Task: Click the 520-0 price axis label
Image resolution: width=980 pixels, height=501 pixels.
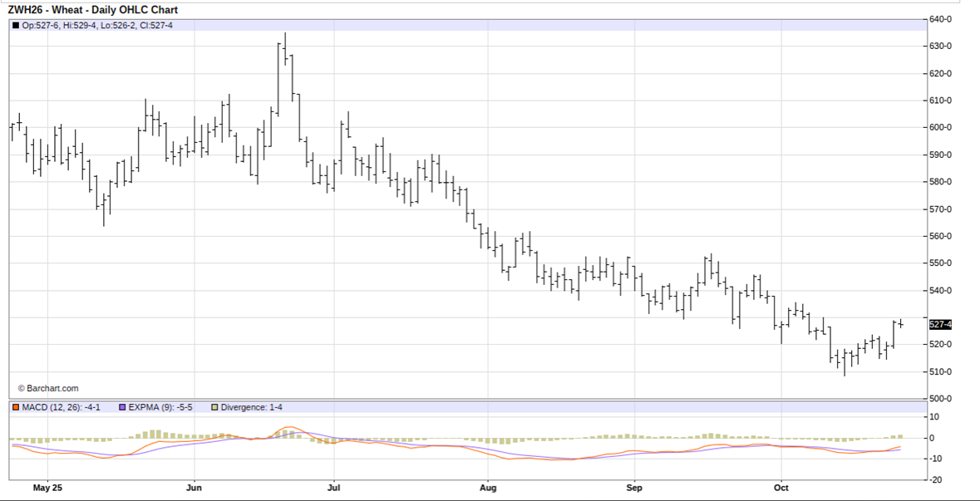Action: (941, 344)
